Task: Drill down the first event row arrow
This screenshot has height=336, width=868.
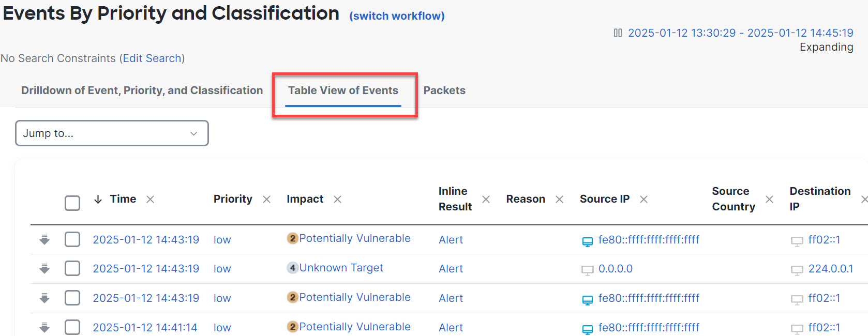Action: coord(44,239)
